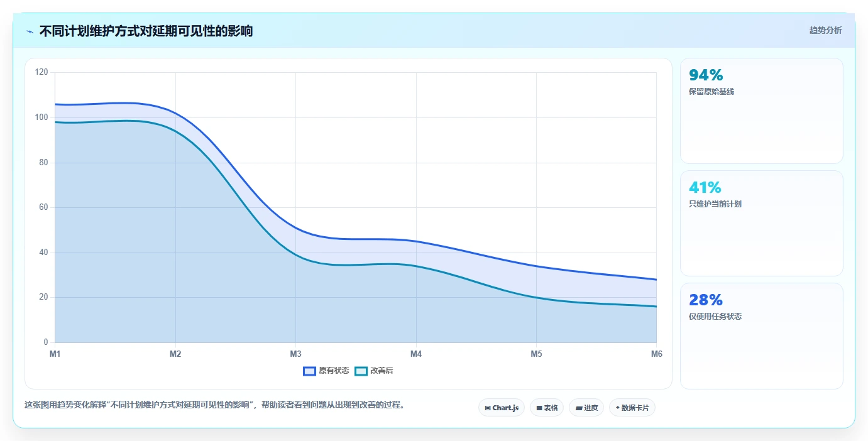Click the 只维护当前计划 label
This screenshot has width=868, height=441.
715,204
